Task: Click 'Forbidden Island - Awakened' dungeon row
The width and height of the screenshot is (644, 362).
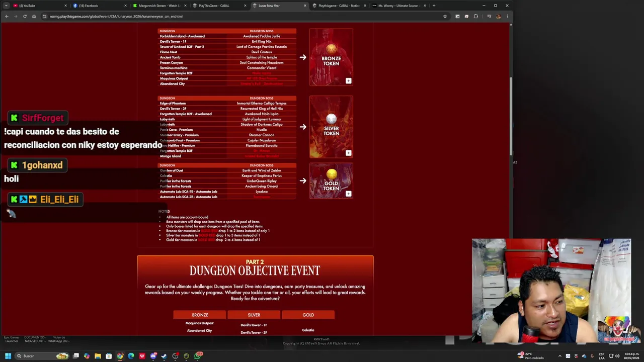Action: 227,36
